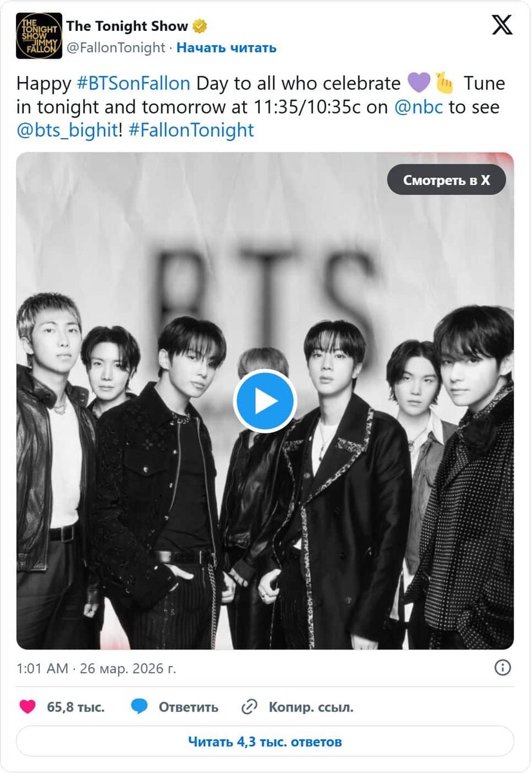Click the Tonight Show profile avatar
The height and width of the screenshot is (774, 532).
[x=39, y=35]
